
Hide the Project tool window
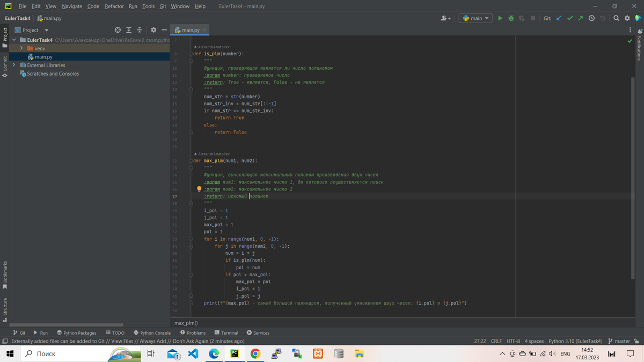point(164,29)
